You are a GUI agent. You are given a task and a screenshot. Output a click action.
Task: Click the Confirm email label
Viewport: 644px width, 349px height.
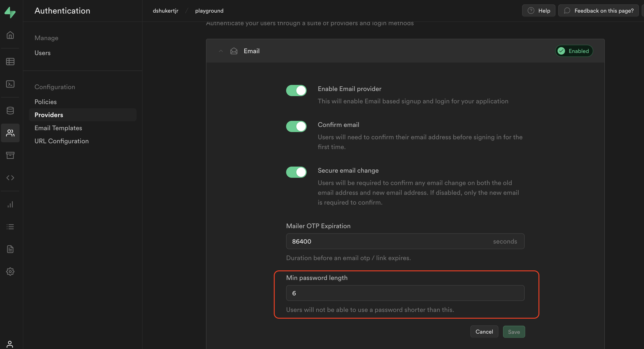[338, 125]
